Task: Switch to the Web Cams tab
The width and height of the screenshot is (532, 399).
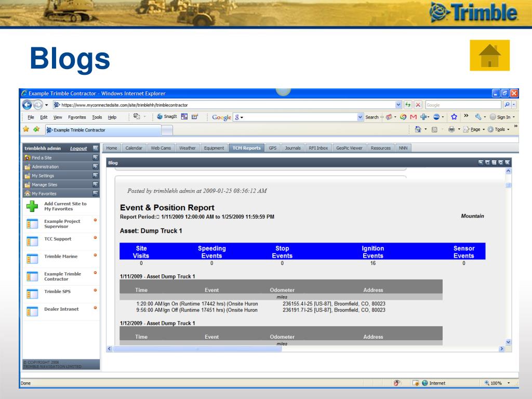Action: click(x=161, y=148)
